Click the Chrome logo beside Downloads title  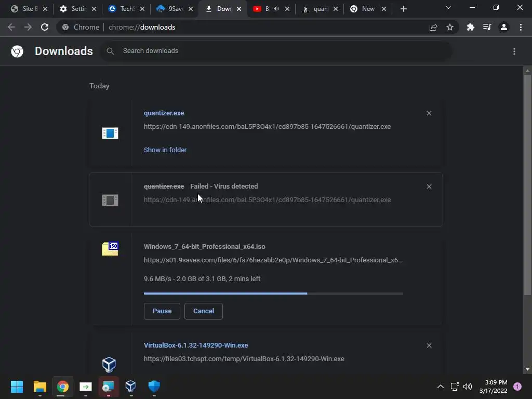[17, 51]
